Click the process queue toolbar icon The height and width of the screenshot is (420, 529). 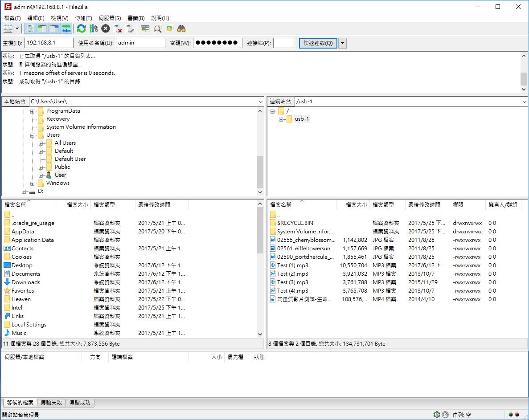[94, 29]
